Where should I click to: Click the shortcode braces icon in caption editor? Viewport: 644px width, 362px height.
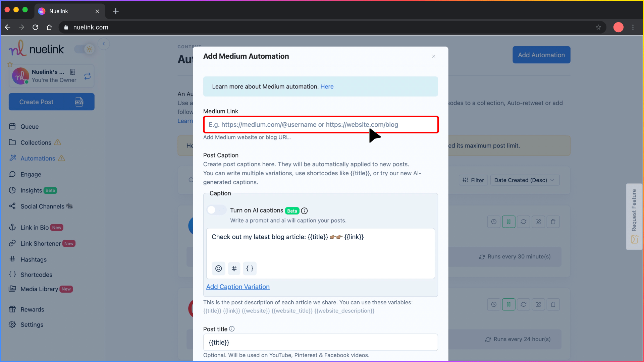tap(250, 268)
